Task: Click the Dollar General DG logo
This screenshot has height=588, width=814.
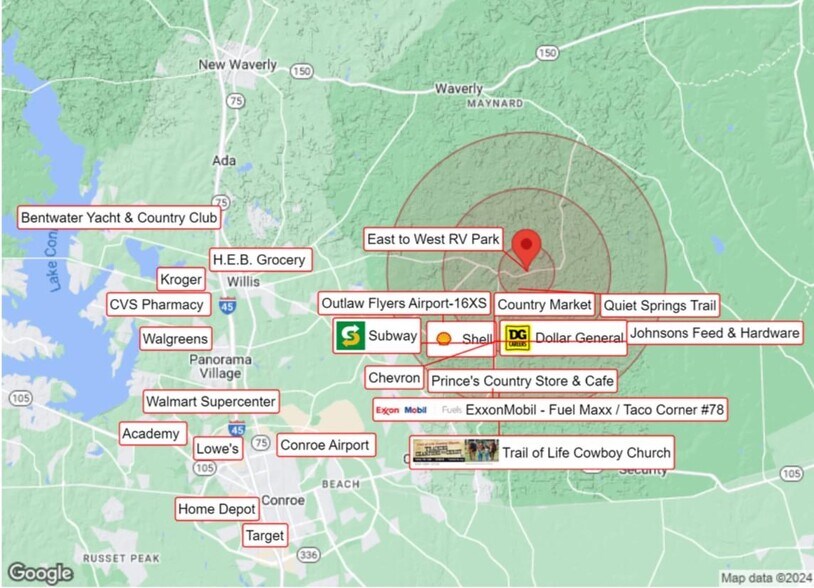Action: tap(516, 338)
